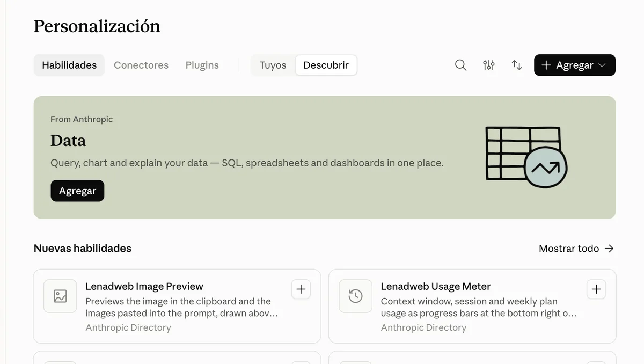
Task: Select the Descubrir toggle option
Action: 326,65
